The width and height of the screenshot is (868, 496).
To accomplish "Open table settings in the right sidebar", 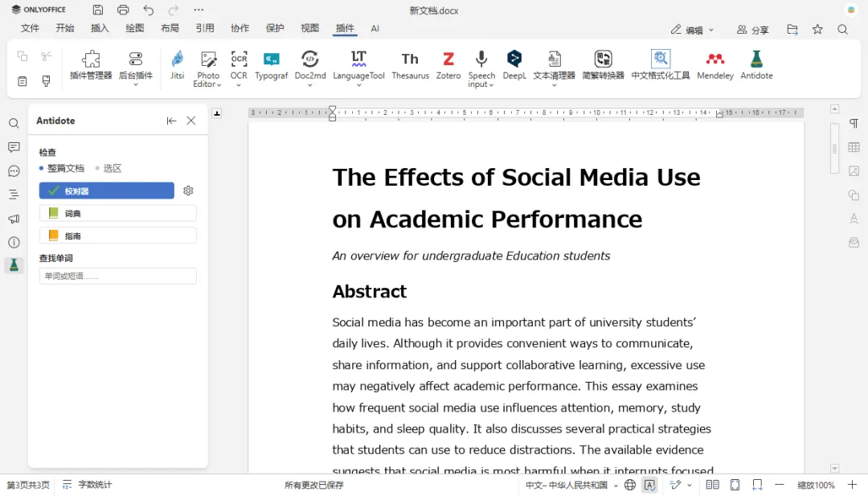I will (x=854, y=147).
